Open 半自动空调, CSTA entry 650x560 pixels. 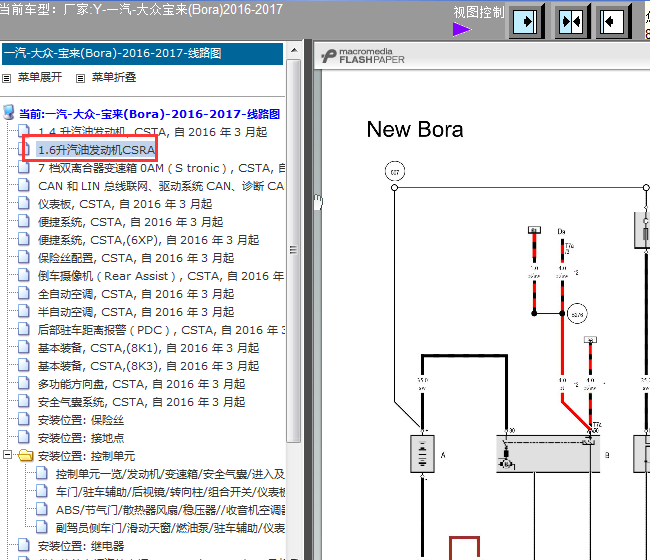[136, 312]
